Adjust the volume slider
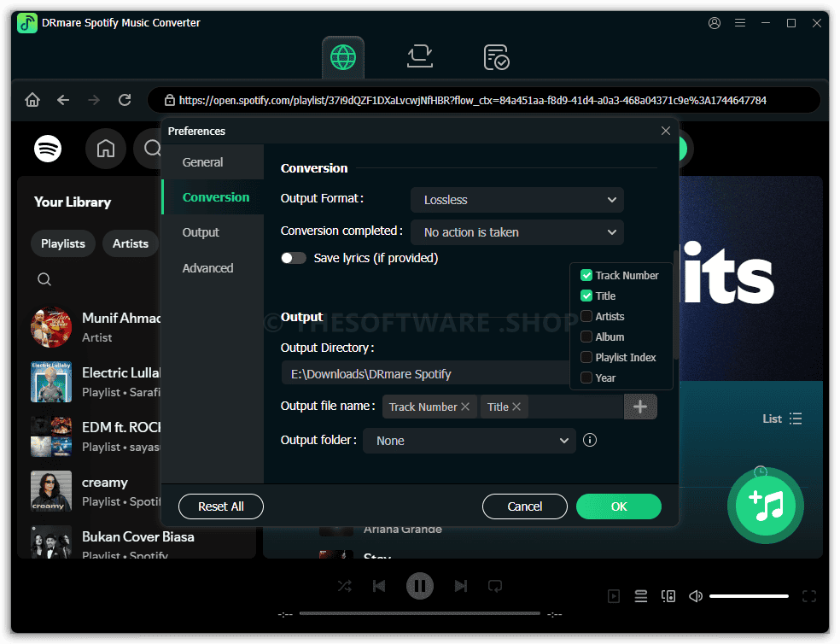This screenshot has height=644, width=840. (749, 596)
